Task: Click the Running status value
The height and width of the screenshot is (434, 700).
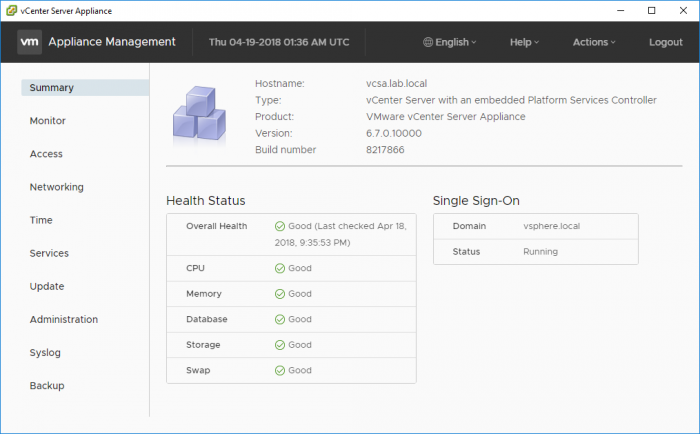Action: (540, 252)
